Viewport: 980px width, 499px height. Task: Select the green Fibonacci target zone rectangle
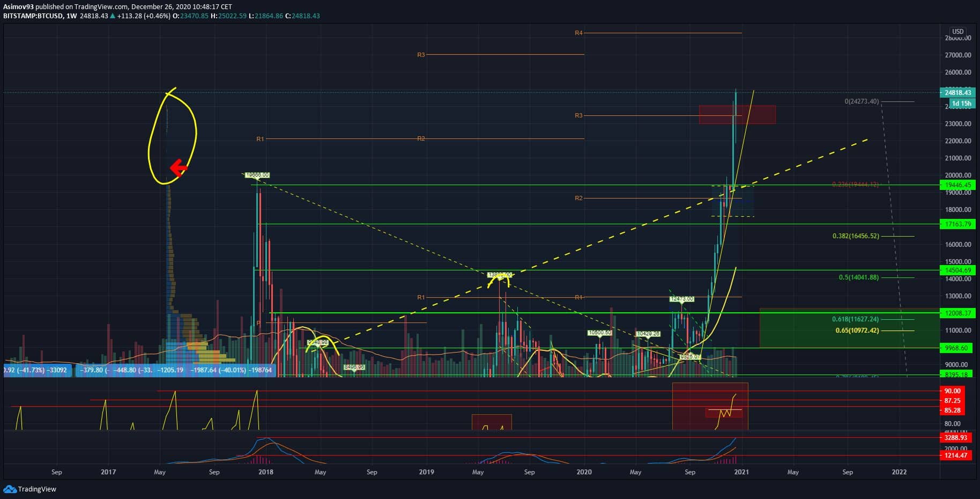point(849,328)
